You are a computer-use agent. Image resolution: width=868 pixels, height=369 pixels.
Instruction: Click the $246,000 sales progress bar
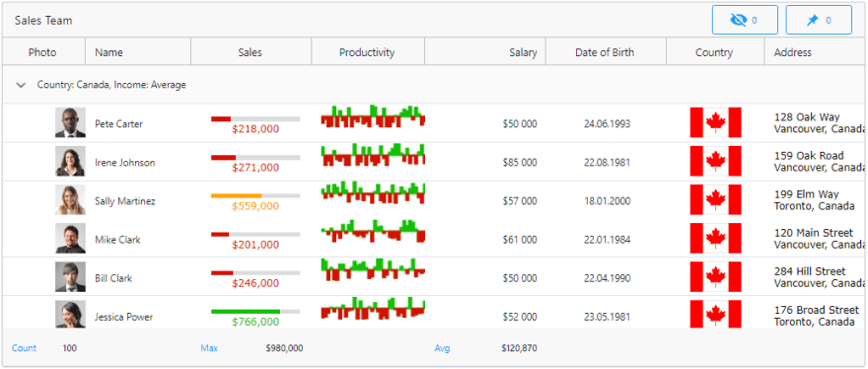click(255, 273)
